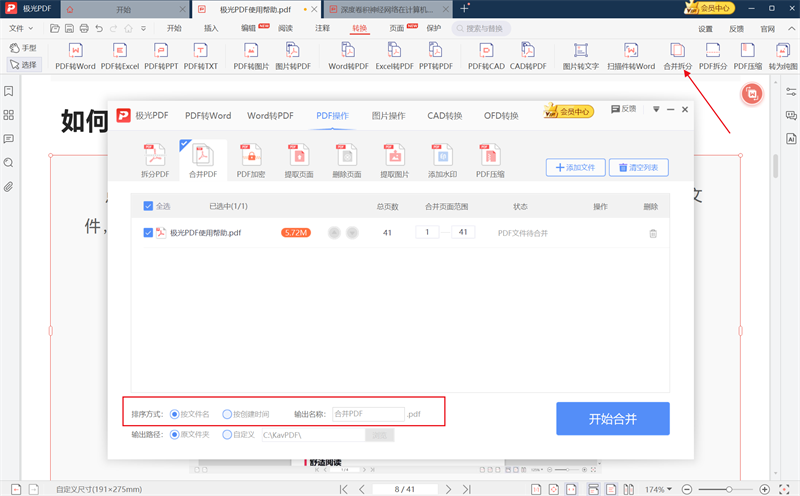Choose sort by 按文件名
The image size is (800, 496).
174,414
